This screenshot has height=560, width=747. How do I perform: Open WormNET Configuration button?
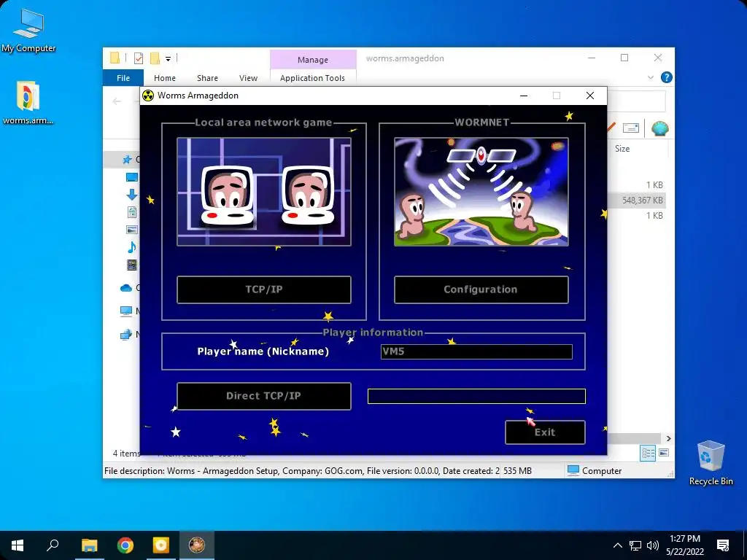(481, 289)
